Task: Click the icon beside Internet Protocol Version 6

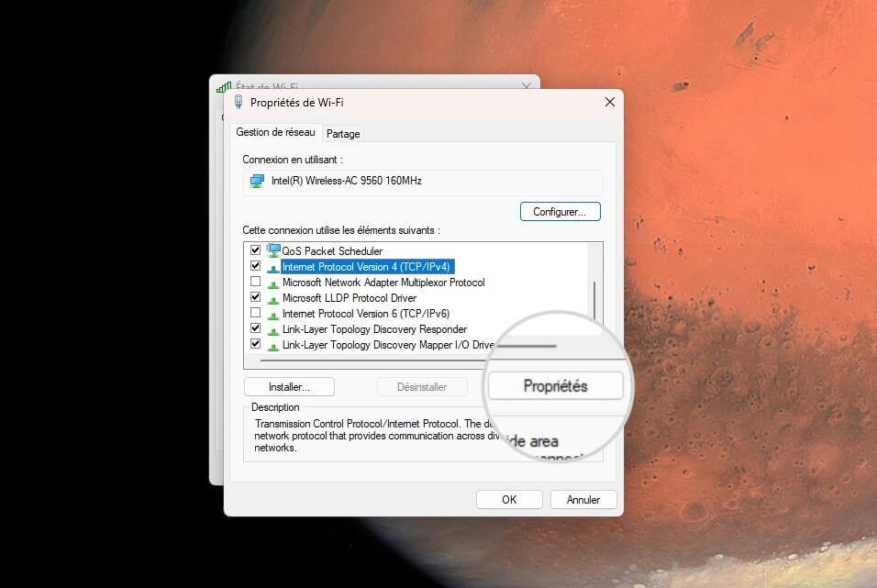Action: point(273,316)
